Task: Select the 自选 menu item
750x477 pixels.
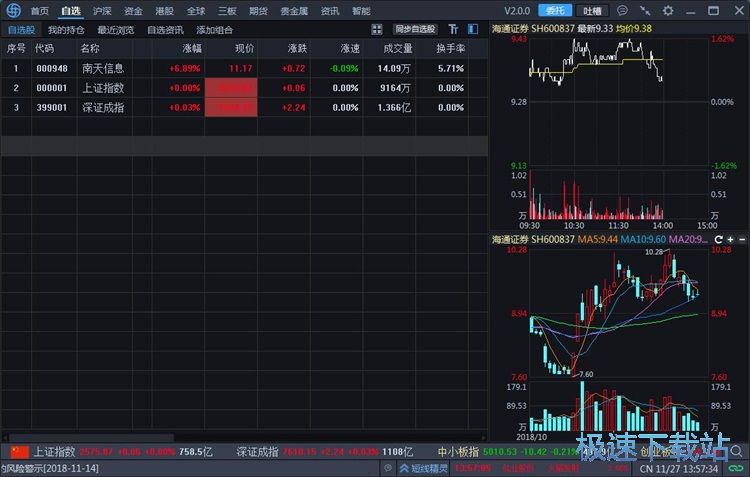Action: pos(71,11)
